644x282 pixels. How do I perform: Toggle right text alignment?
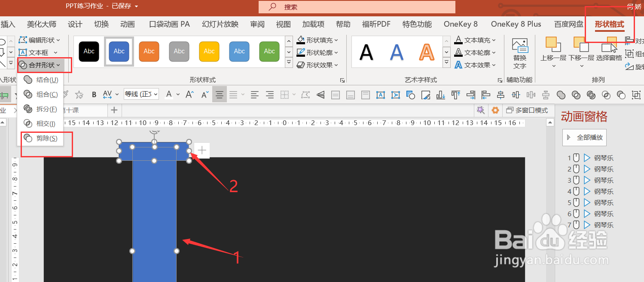click(270, 95)
